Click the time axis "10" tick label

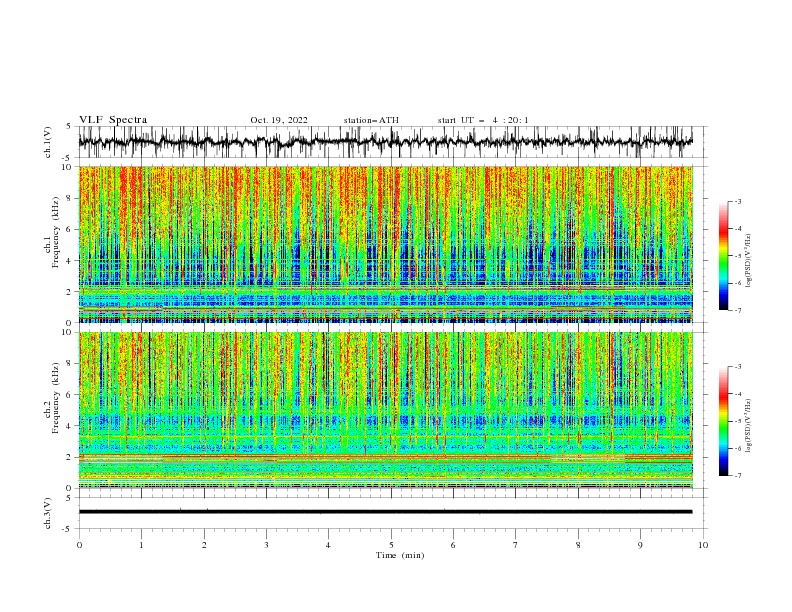703,545
